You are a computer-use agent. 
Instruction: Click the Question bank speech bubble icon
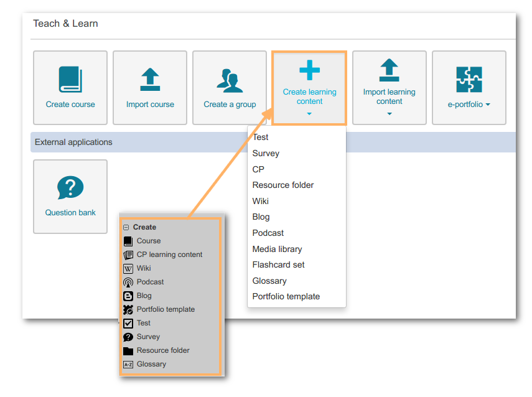(70, 188)
